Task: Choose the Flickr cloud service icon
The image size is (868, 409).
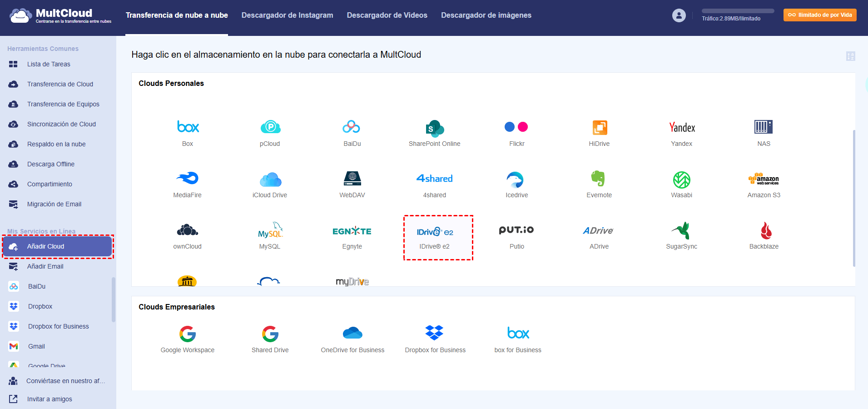Action: coord(516,127)
